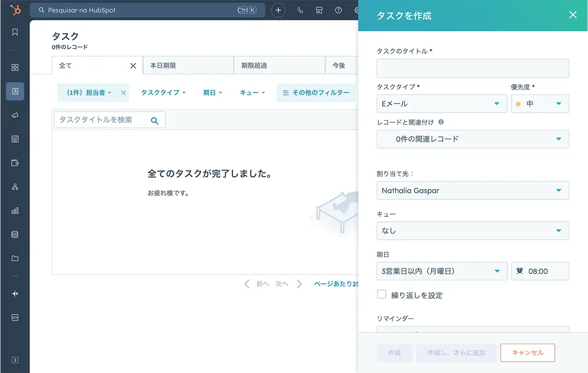Click the 作成し、さらに追加 button
The height and width of the screenshot is (373, 588).
click(457, 353)
